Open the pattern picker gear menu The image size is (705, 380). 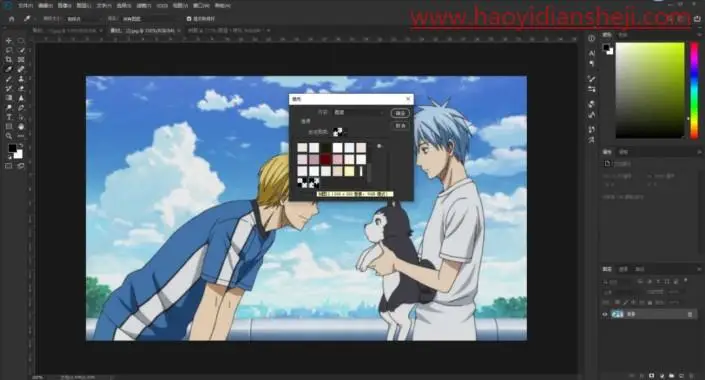click(x=379, y=146)
